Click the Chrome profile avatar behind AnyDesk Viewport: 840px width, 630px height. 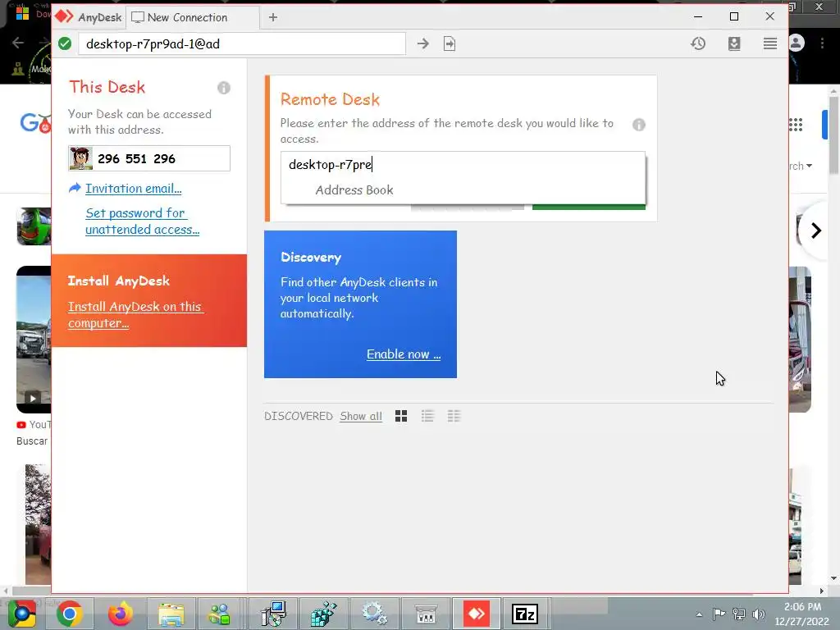[x=797, y=43]
